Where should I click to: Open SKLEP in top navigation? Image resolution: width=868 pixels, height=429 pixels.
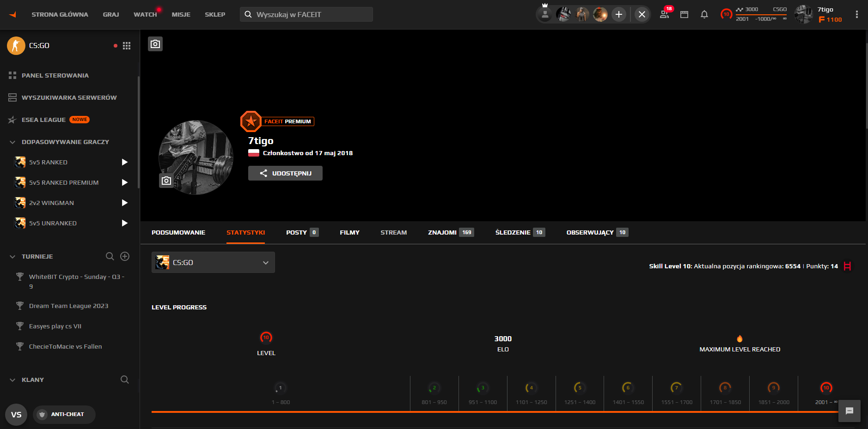click(215, 14)
